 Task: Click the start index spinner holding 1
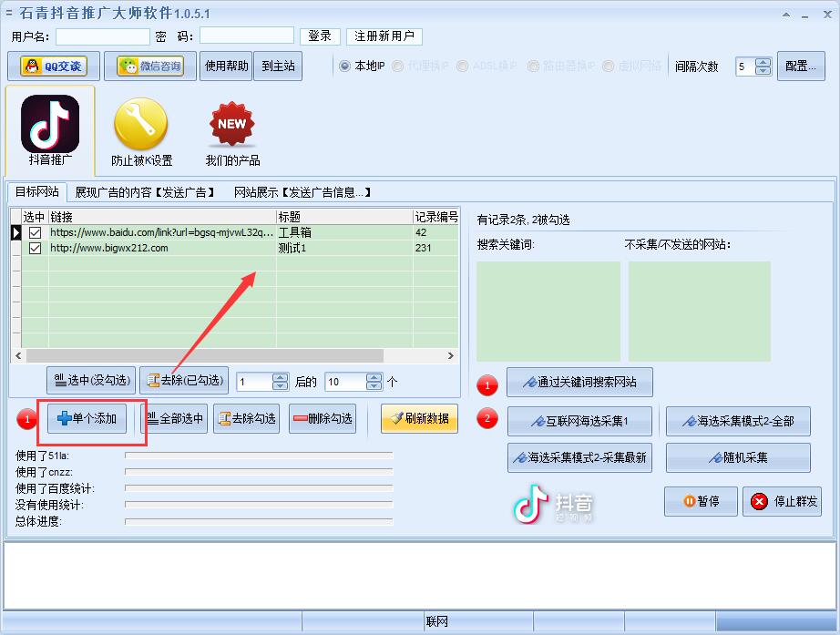262,382
